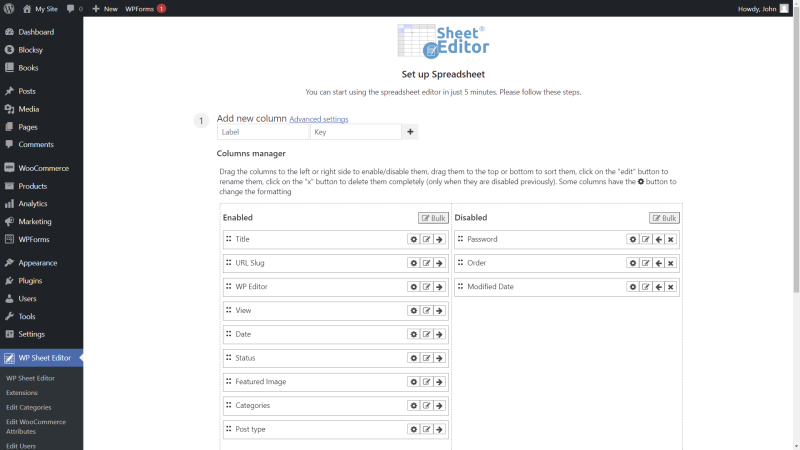Open WPForms in the admin bar
Viewport: 800px width, 450px height.
(145, 9)
